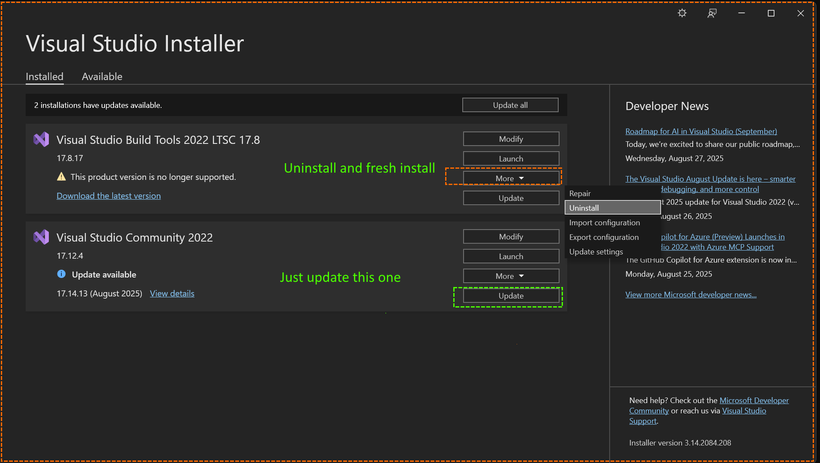
Task: Open the installer settings gear icon
Action: [682, 13]
